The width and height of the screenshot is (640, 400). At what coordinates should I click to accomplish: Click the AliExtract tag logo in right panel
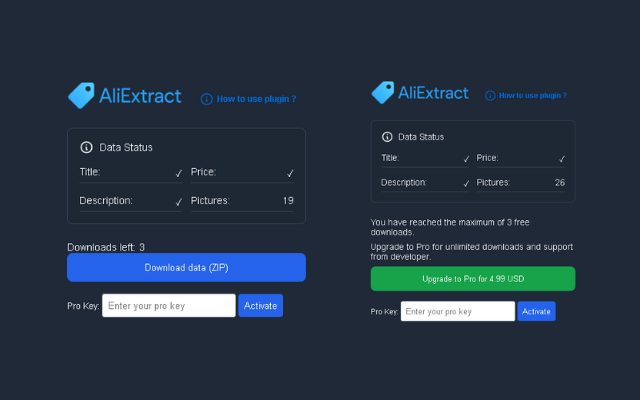[x=383, y=93]
